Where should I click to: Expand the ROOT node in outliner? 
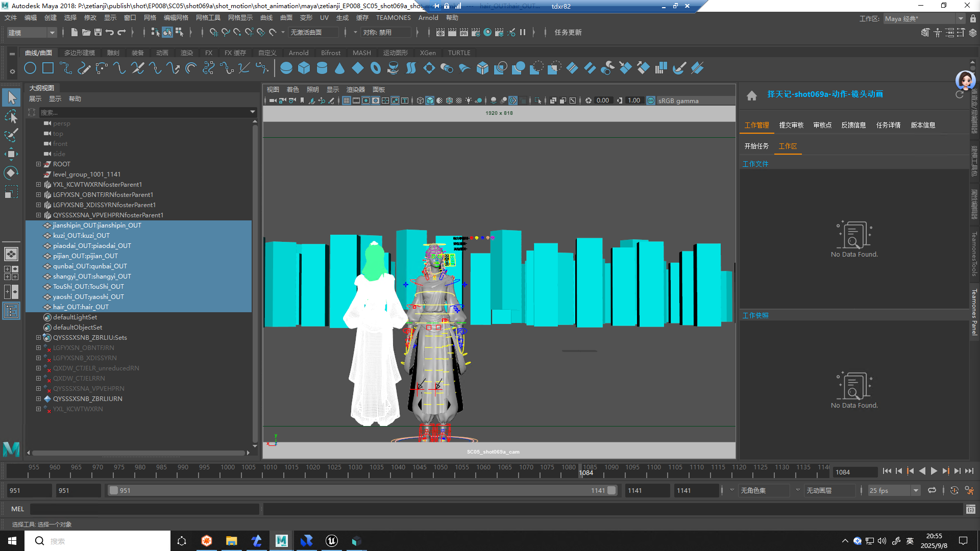(x=38, y=164)
